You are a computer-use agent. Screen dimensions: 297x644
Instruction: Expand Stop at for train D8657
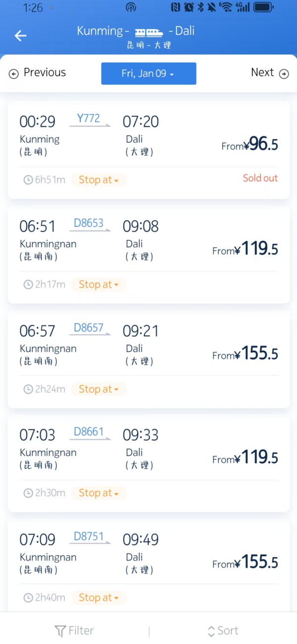point(99,389)
